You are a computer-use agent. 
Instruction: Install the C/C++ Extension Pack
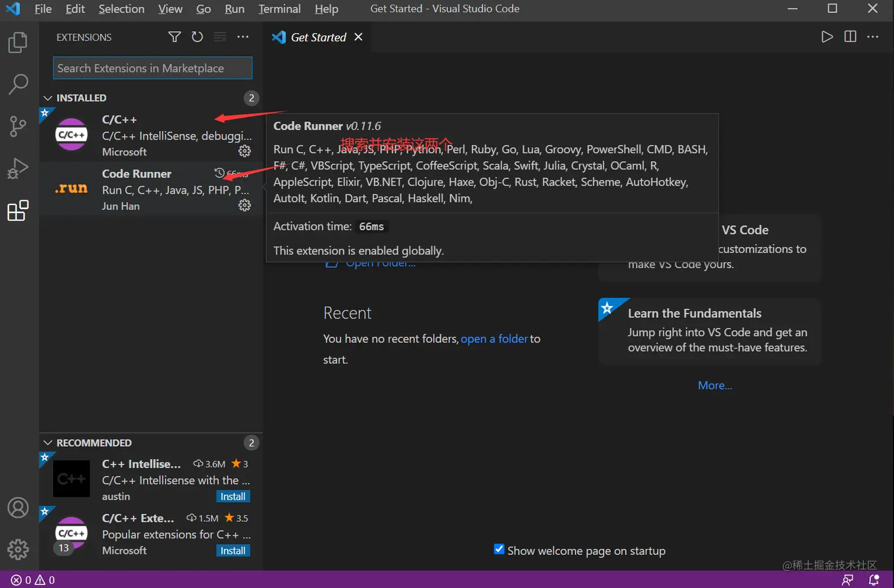click(233, 550)
